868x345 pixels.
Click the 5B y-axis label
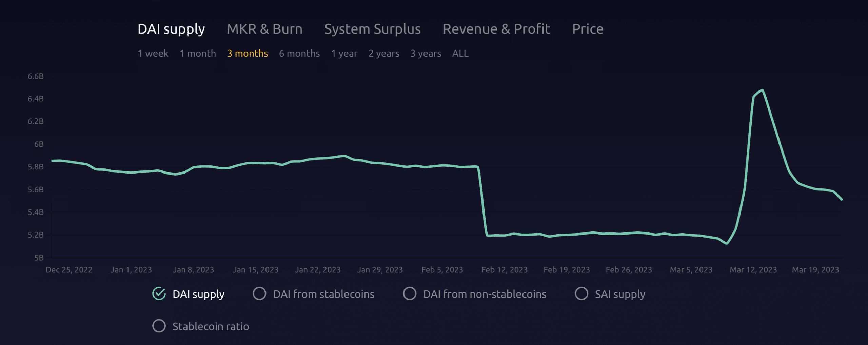pyautogui.click(x=39, y=258)
